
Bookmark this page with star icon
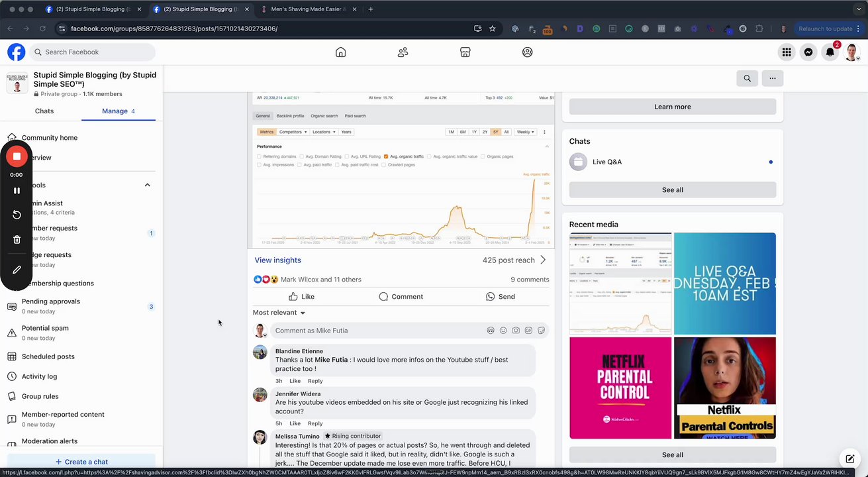(x=492, y=28)
